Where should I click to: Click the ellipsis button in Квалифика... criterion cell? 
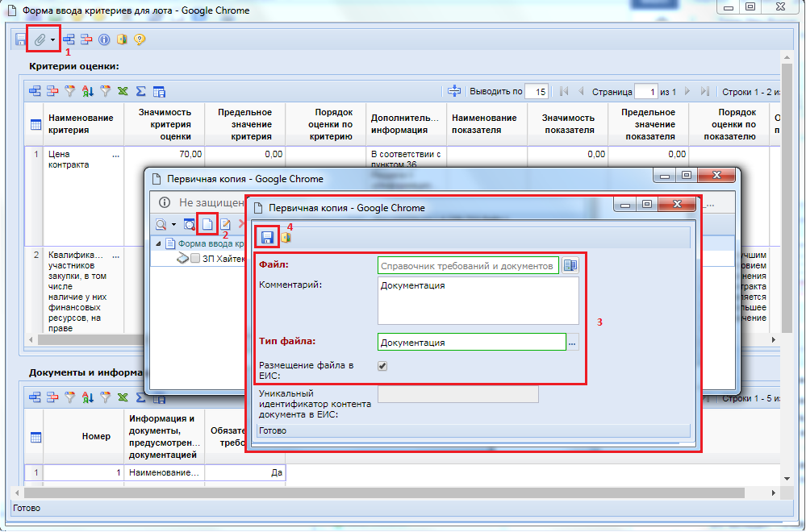tap(115, 256)
